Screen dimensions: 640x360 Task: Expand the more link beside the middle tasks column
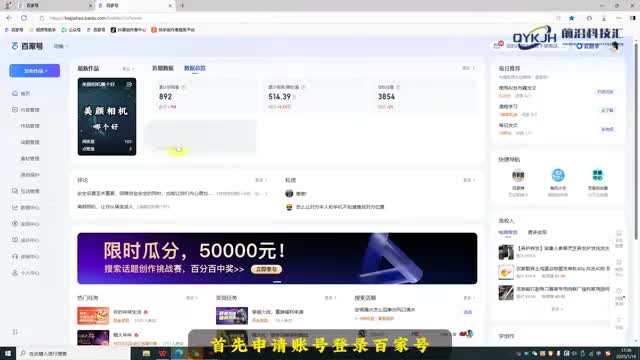pos(330,298)
